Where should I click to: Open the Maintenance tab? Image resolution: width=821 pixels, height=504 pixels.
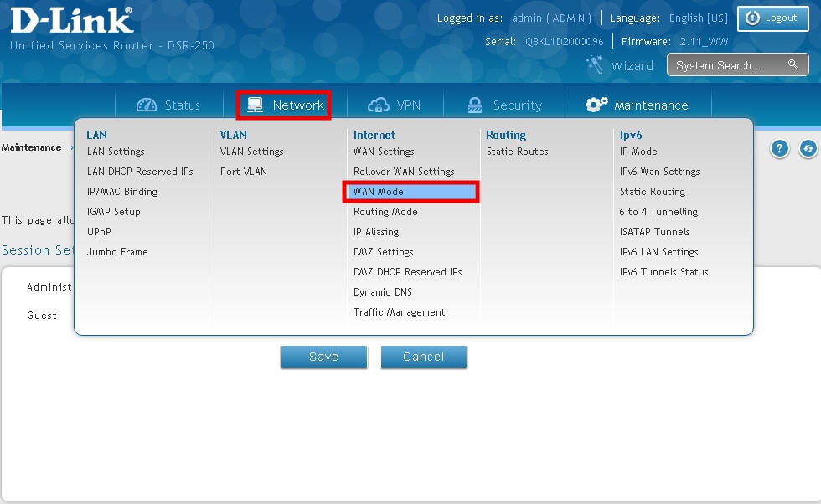[637, 105]
